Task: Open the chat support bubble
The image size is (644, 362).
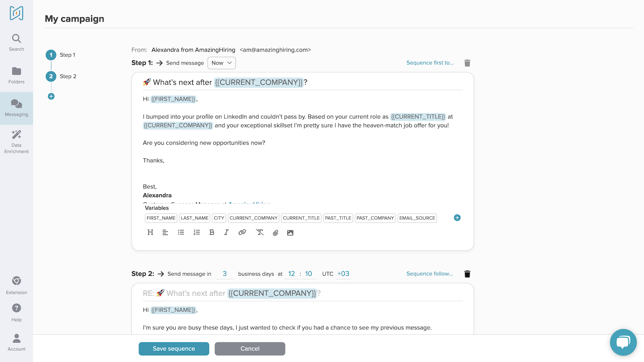Action: click(x=623, y=342)
